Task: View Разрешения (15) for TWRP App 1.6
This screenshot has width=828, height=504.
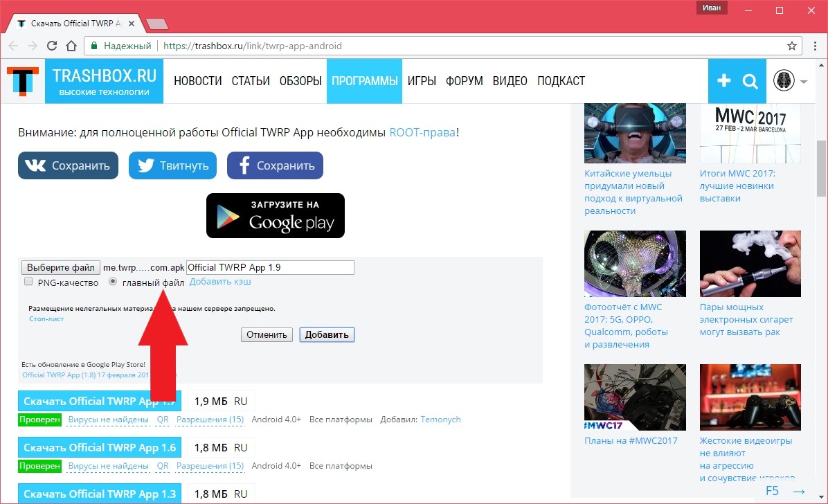Action: pos(210,466)
